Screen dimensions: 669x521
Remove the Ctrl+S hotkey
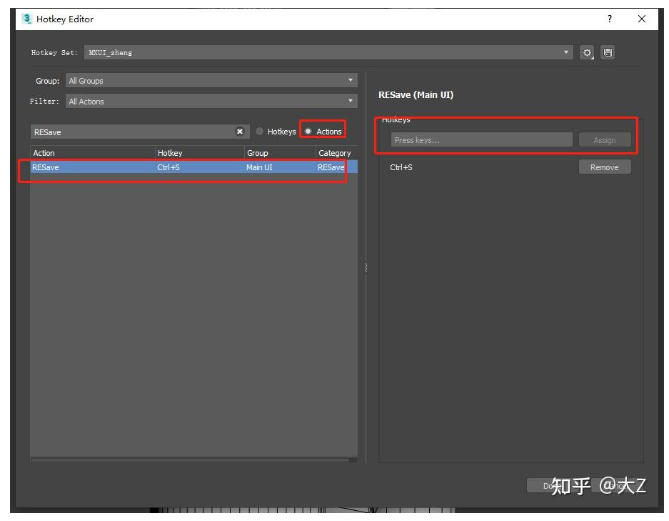point(604,167)
